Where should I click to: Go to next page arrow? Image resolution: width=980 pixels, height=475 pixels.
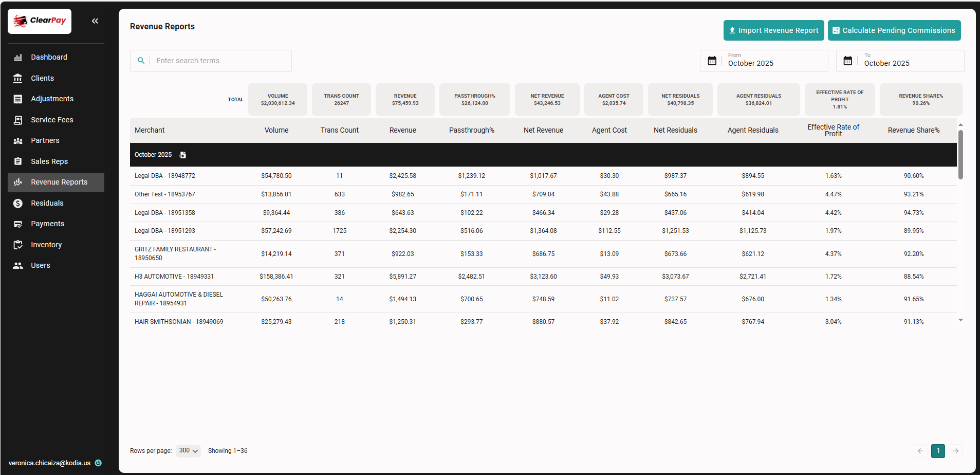(955, 451)
